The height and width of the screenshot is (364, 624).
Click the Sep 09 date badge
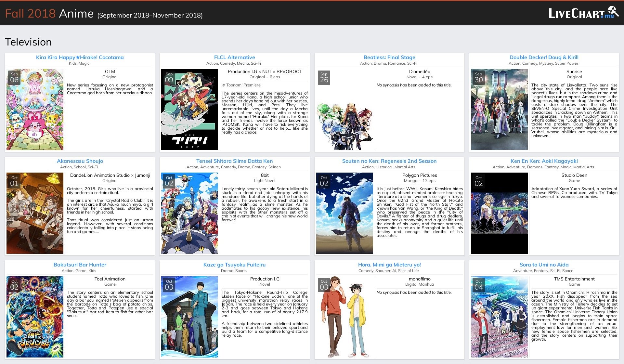pos(169,78)
